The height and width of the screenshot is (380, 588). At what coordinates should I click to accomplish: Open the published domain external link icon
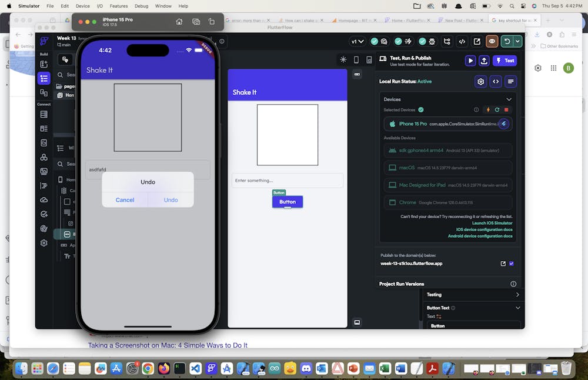click(x=503, y=264)
